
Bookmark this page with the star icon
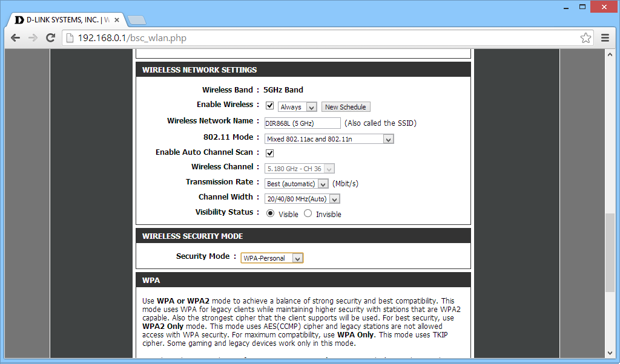click(x=585, y=38)
